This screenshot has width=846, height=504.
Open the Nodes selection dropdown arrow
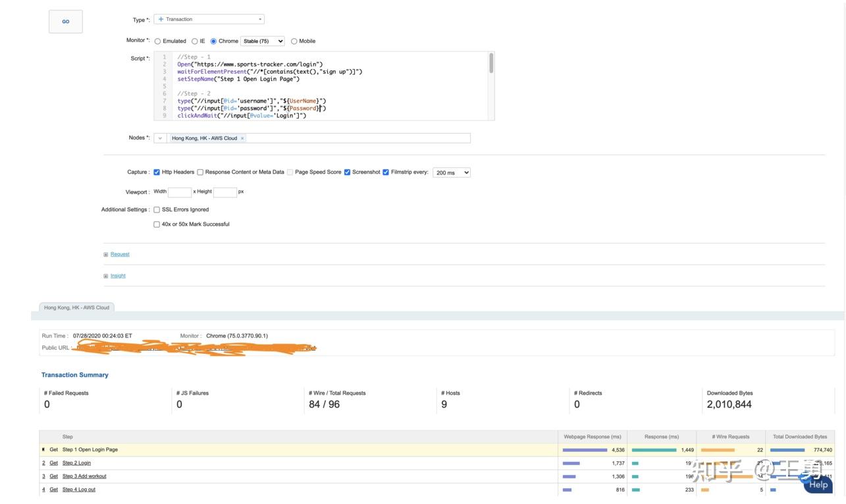pos(160,138)
